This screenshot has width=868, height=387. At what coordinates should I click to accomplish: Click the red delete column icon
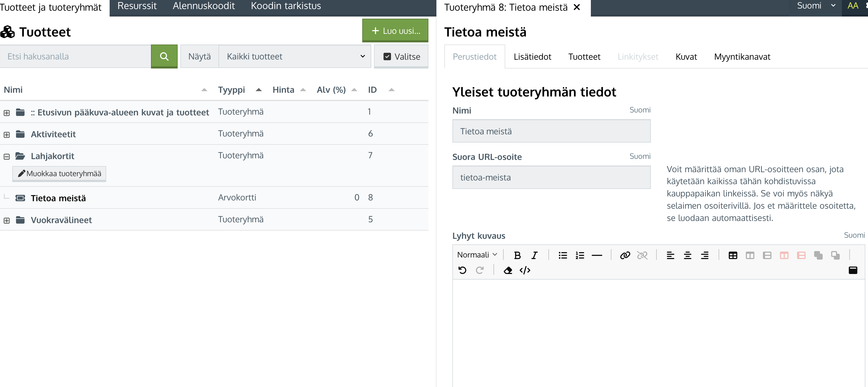[x=784, y=255]
